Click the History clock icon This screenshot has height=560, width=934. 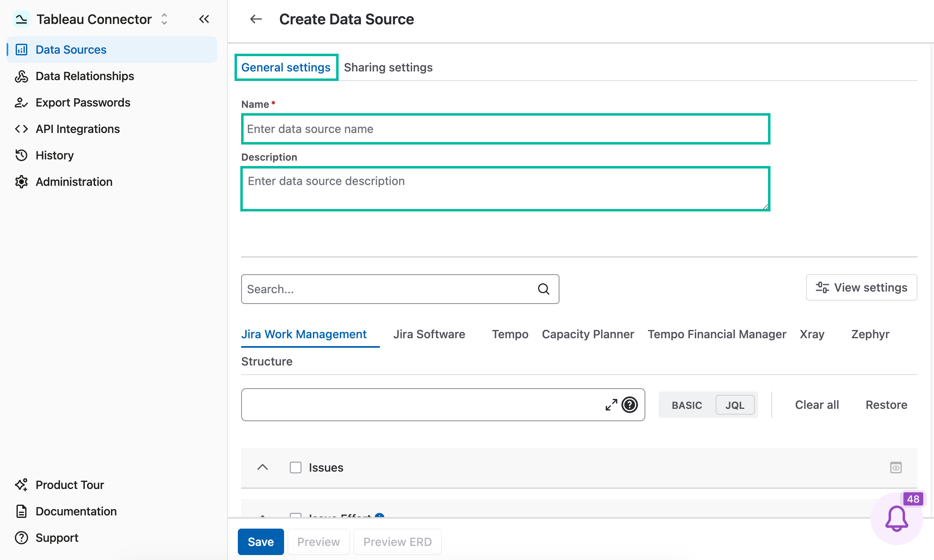point(21,155)
